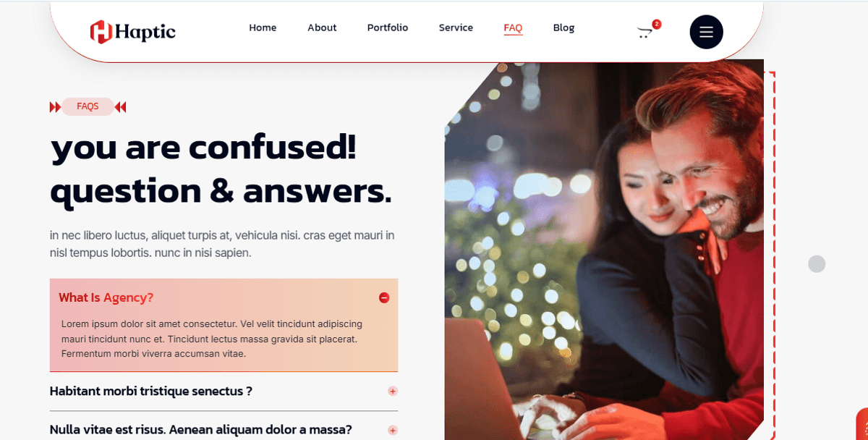Expand the Habitant morbi tristique senectus question
The image size is (868, 440).
pyautogui.click(x=150, y=392)
